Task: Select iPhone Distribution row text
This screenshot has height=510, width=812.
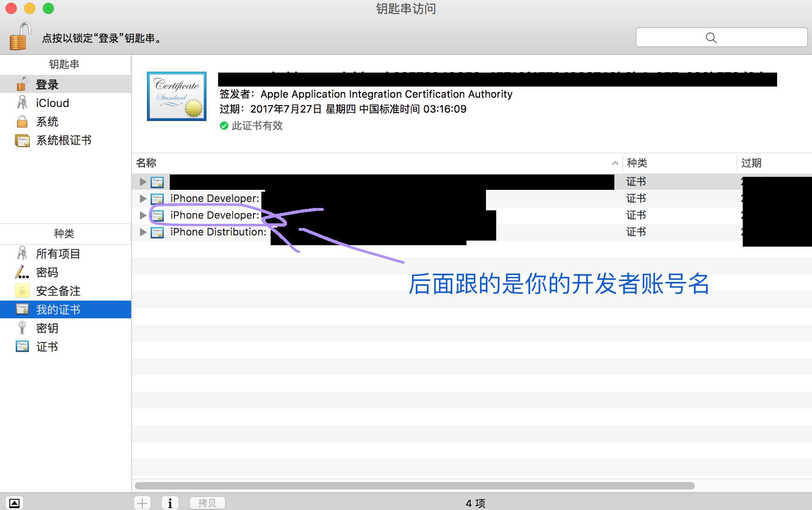Action: pyautogui.click(x=218, y=232)
